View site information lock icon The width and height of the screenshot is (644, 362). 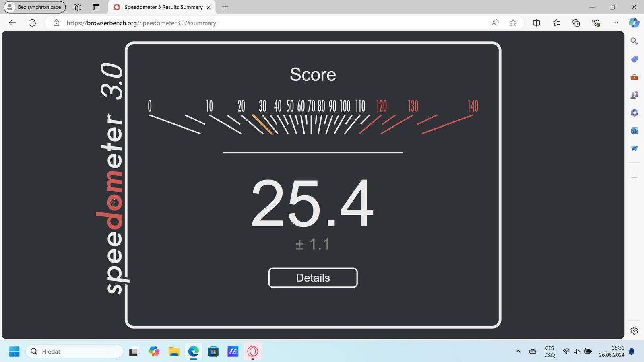[56, 23]
